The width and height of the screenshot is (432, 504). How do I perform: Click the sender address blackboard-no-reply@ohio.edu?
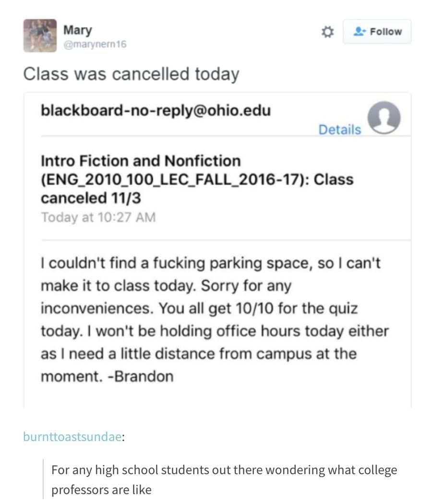click(156, 110)
